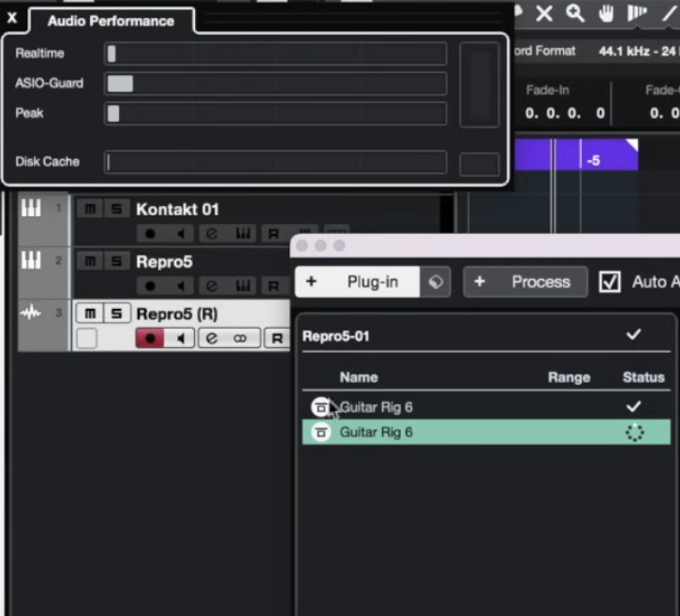This screenshot has width=680, height=616.
Task: Open the Audio Performance tab
Action: (x=111, y=21)
